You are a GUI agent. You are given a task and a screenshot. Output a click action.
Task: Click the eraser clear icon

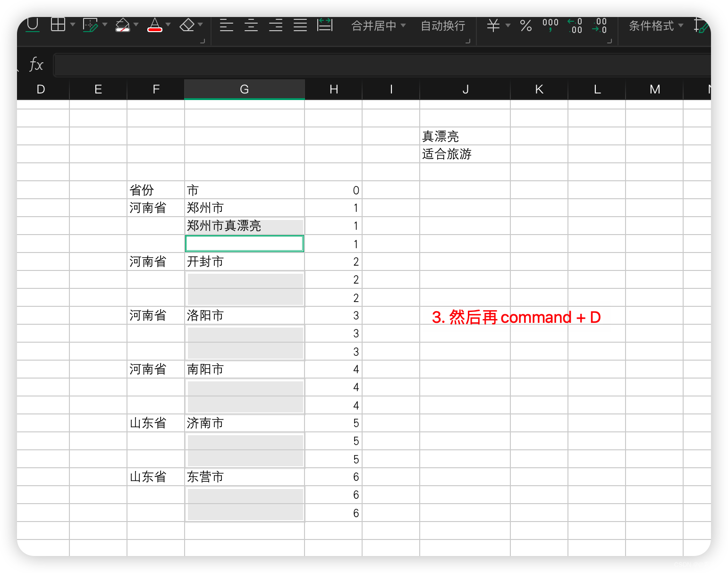point(187,25)
